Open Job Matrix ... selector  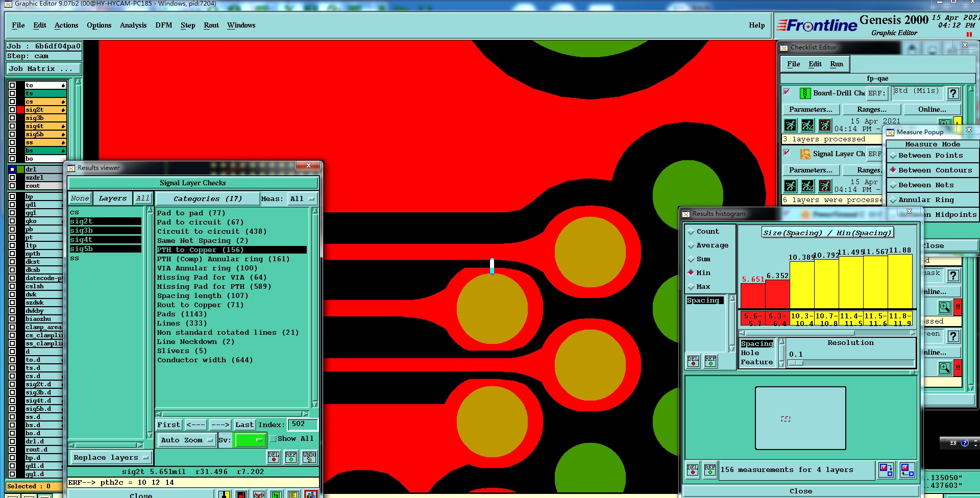pyautogui.click(x=43, y=69)
